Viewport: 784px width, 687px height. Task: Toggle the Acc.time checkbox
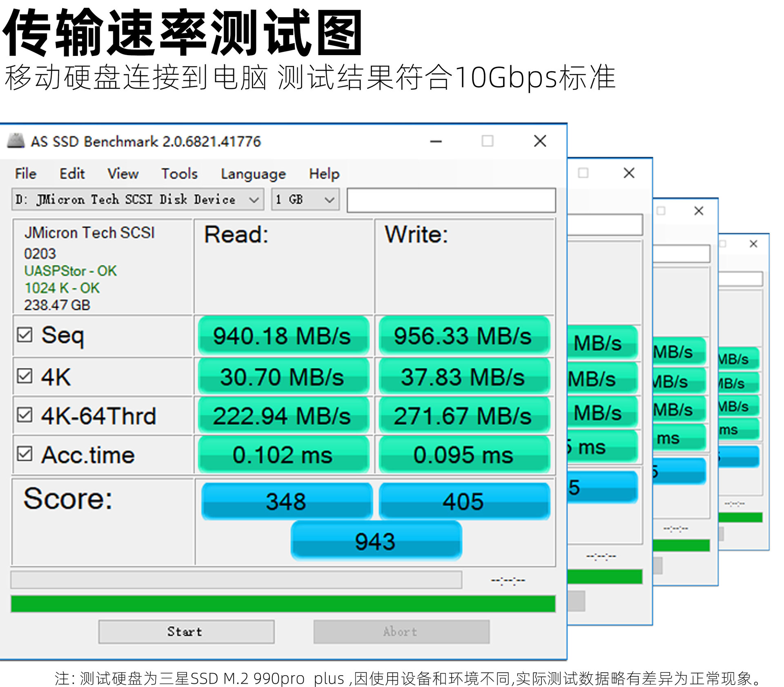24,454
